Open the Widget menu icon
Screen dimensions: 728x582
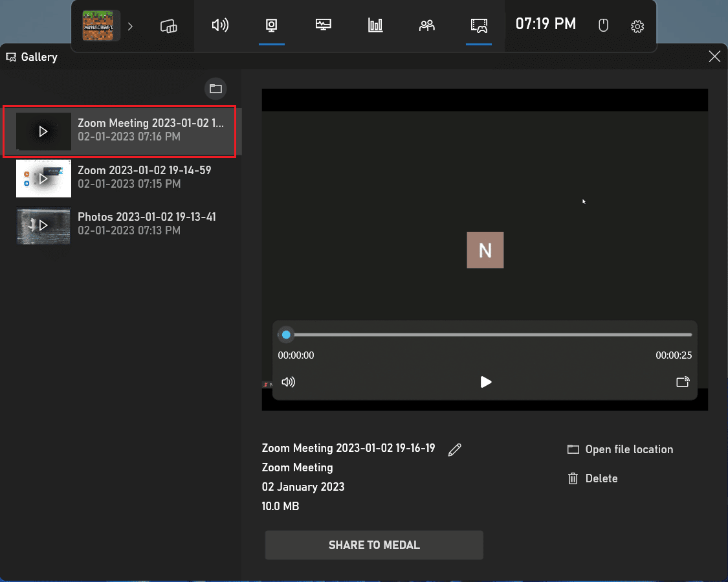pyautogui.click(x=168, y=26)
